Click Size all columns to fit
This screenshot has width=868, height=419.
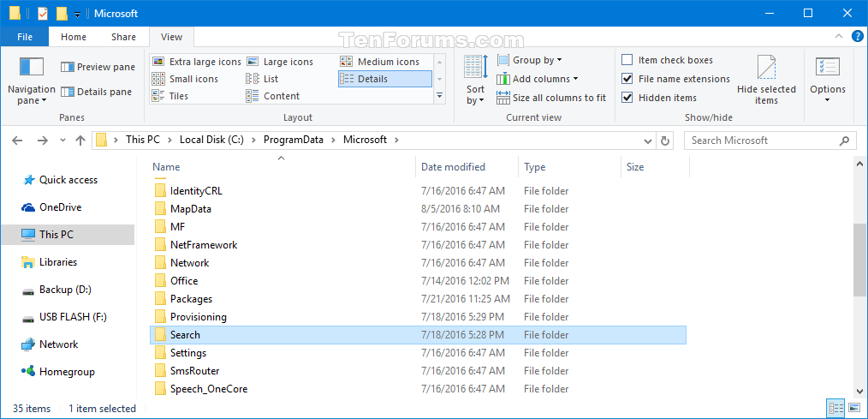pyautogui.click(x=551, y=98)
